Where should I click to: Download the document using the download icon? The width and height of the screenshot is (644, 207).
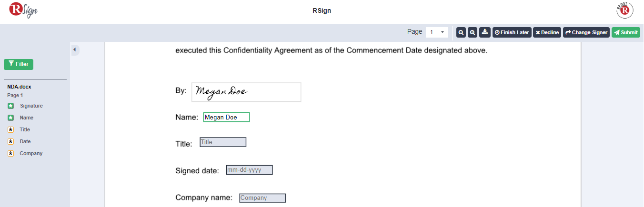[485, 32]
